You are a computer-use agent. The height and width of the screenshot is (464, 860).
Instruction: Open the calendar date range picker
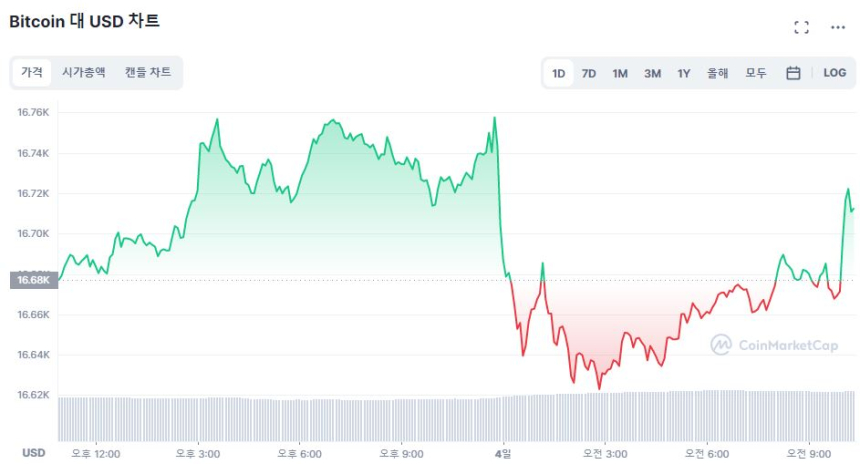coord(793,73)
